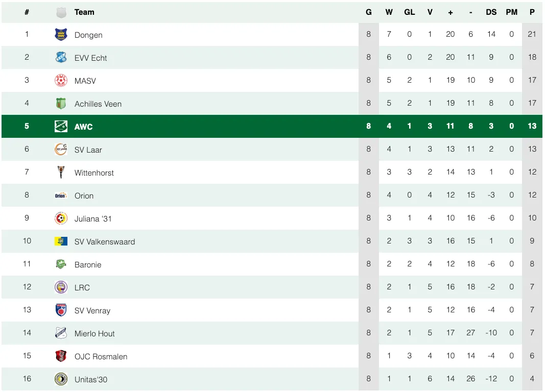Click the P points column header
Screen dimensions: 545x392
(532, 12)
